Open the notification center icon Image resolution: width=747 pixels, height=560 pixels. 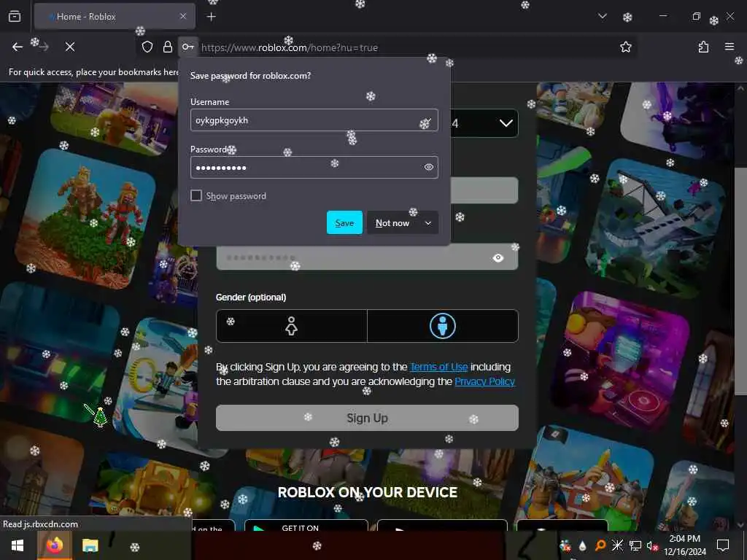coord(723,545)
